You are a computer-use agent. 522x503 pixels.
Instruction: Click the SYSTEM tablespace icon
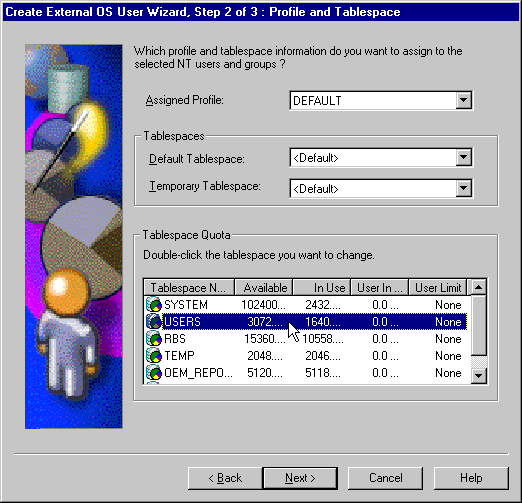click(154, 304)
